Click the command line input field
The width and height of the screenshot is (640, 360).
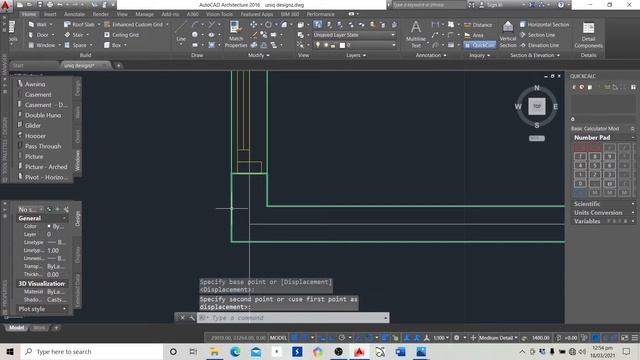click(x=293, y=318)
